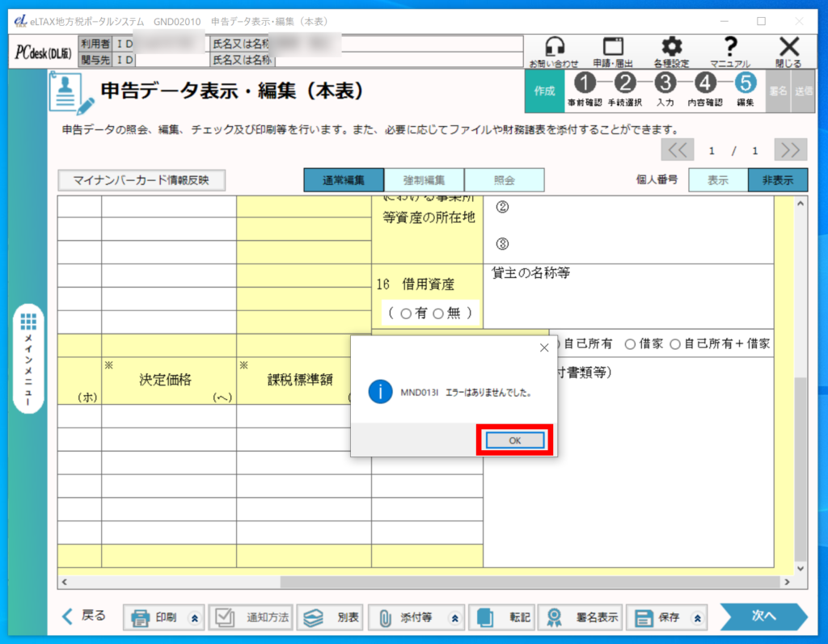Switch to 強制編集 mode tab
The height and width of the screenshot is (644, 828).
click(x=424, y=180)
